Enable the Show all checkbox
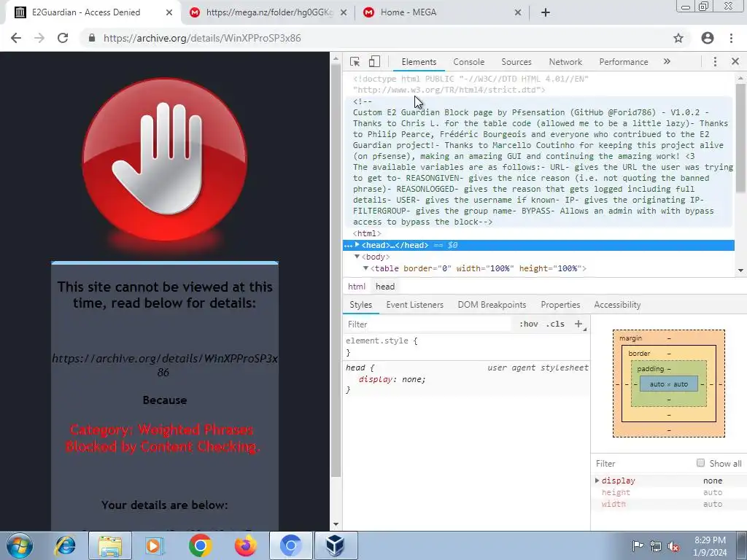The image size is (747, 560). [x=700, y=463]
